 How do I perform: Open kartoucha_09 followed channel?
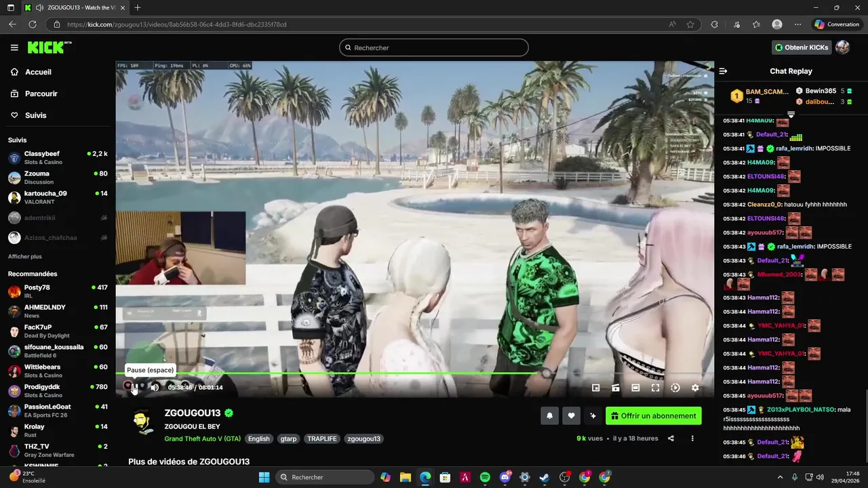point(58,197)
